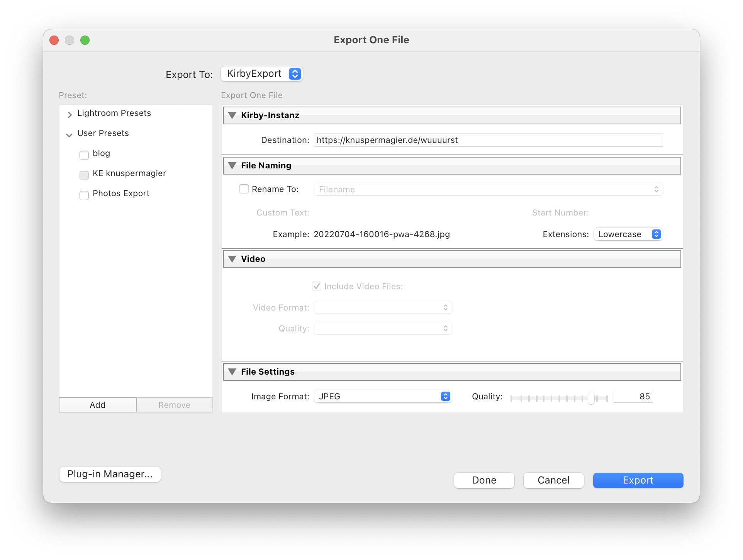This screenshot has width=743, height=560.
Task: Click into the Destination URL field
Action: 488,140
